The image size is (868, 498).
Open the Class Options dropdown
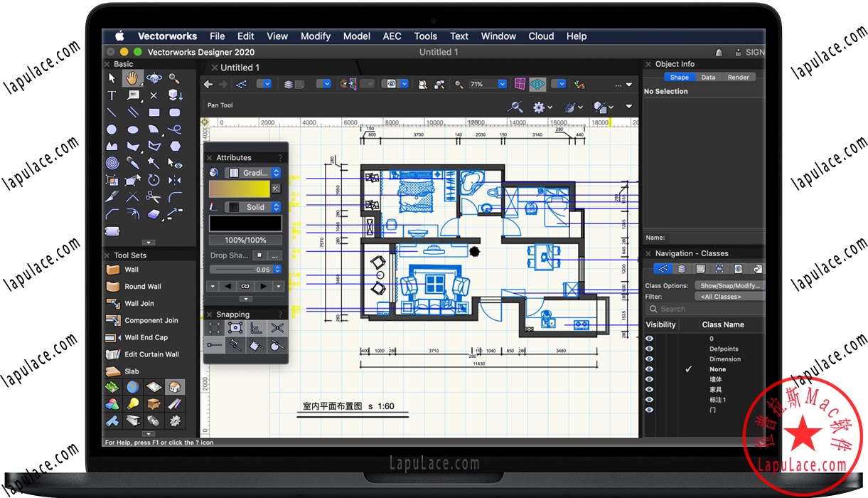729,285
